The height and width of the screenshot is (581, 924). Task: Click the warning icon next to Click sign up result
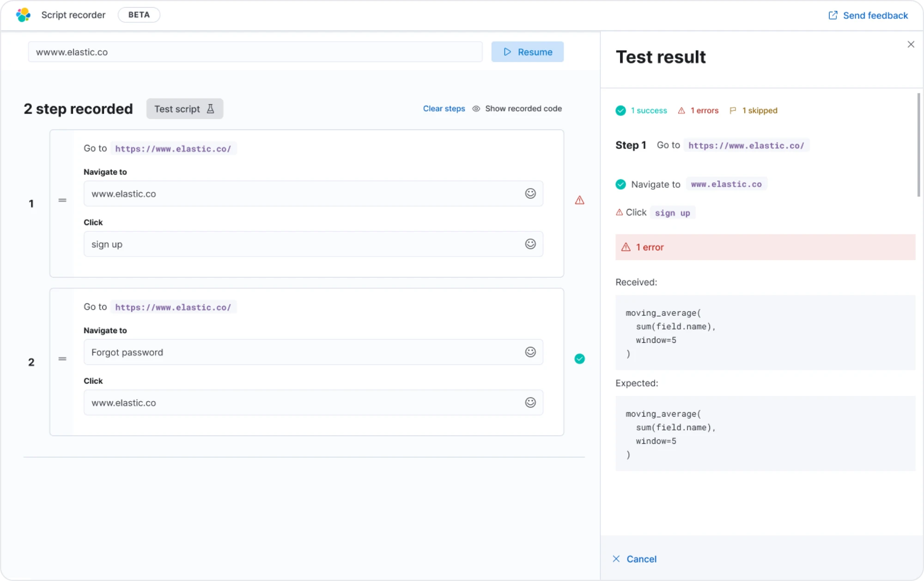click(x=620, y=213)
